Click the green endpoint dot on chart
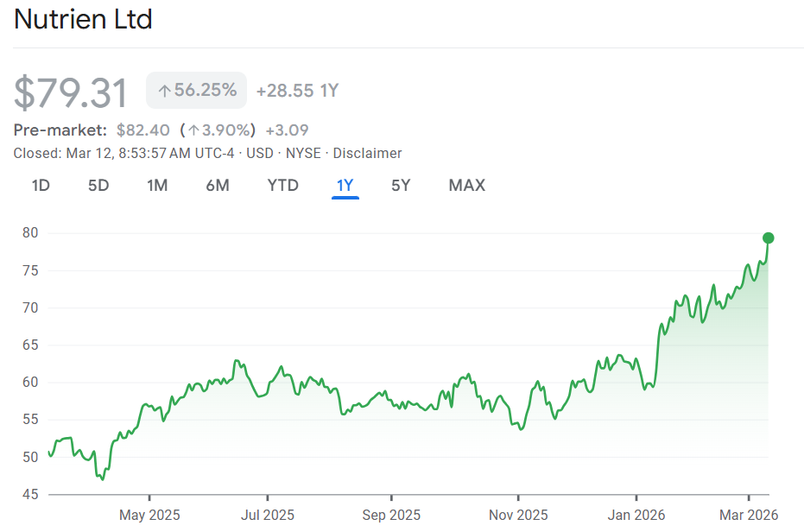 click(x=768, y=237)
